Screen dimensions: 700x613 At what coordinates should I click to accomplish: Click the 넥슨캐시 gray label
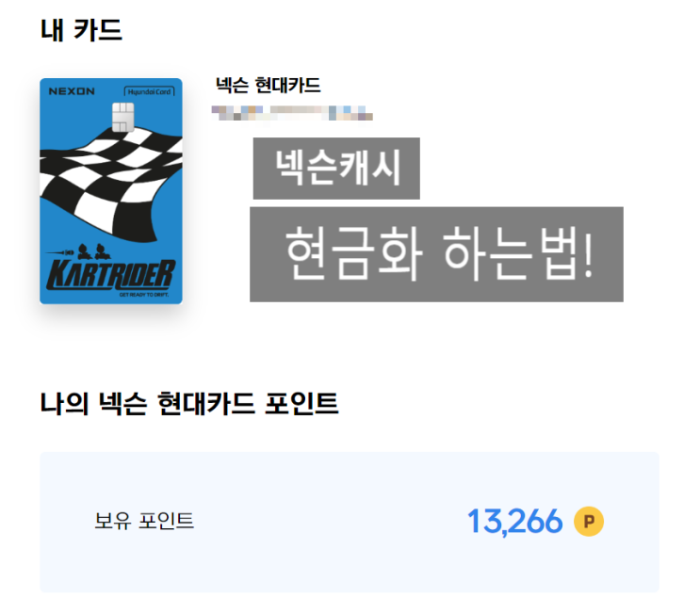click(336, 169)
